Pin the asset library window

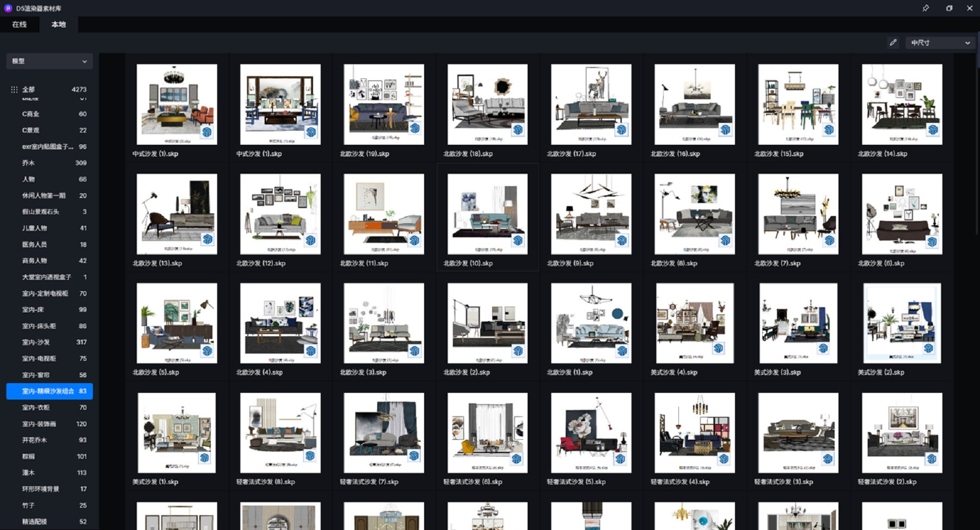click(x=926, y=8)
